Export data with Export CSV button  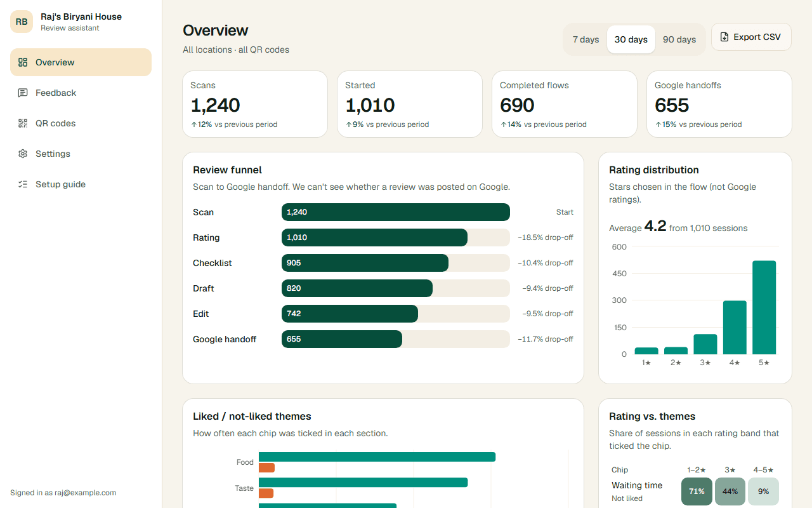pos(751,37)
